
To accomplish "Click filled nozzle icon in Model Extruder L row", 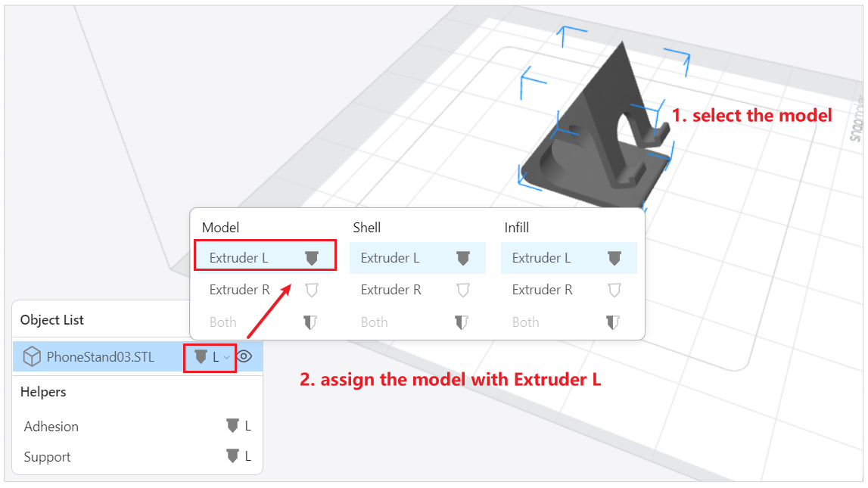I will tap(312, 258).
